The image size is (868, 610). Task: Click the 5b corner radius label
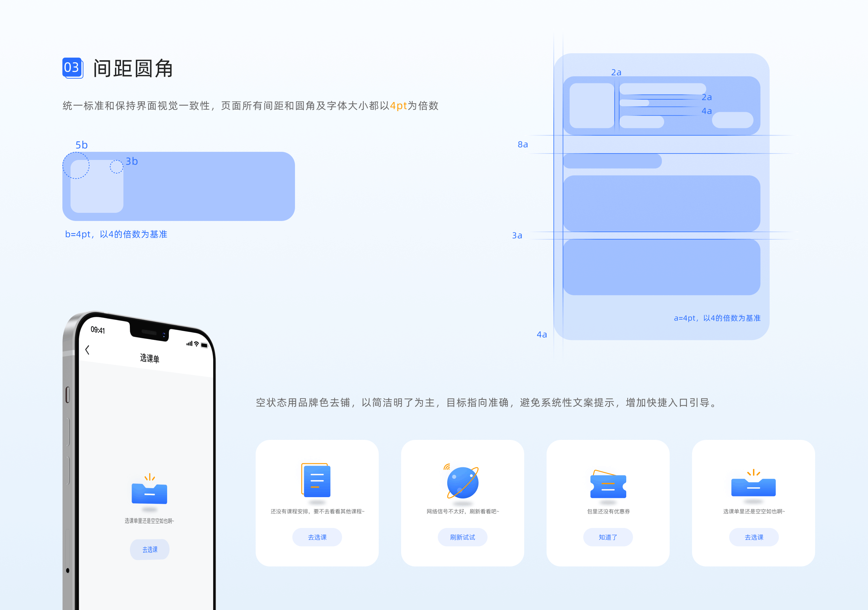point(81,145)
